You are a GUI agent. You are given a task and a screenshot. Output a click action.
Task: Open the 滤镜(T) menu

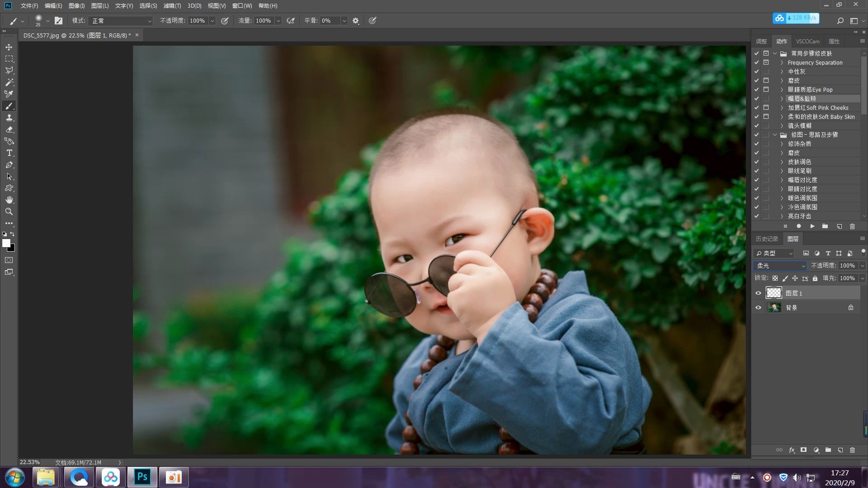tap(172, 6)
